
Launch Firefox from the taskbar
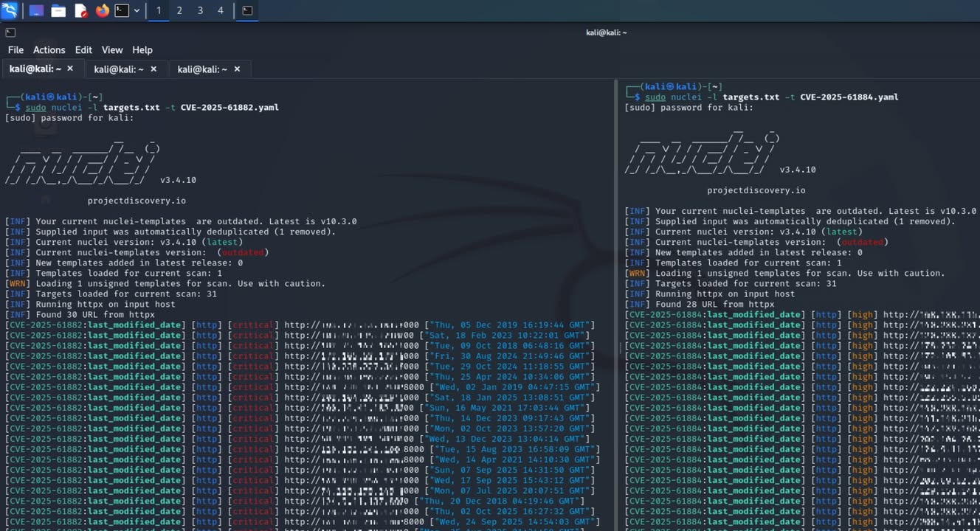[103, 10]
